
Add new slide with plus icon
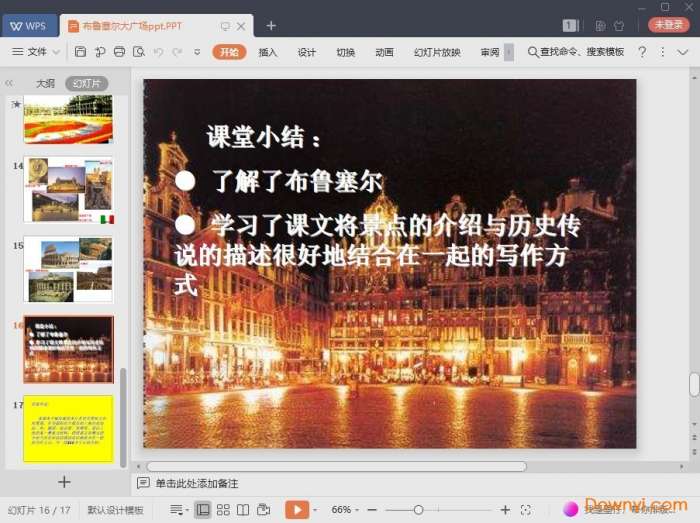coord(64,482)
